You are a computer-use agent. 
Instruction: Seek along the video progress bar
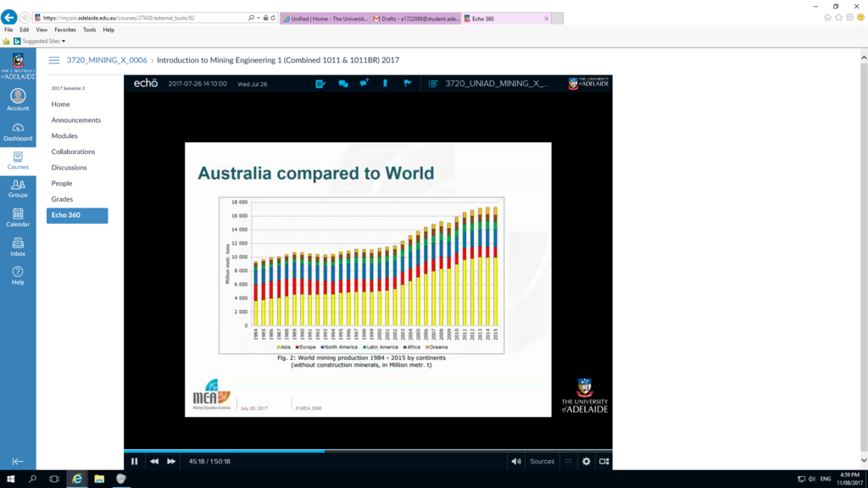(368, 451)
